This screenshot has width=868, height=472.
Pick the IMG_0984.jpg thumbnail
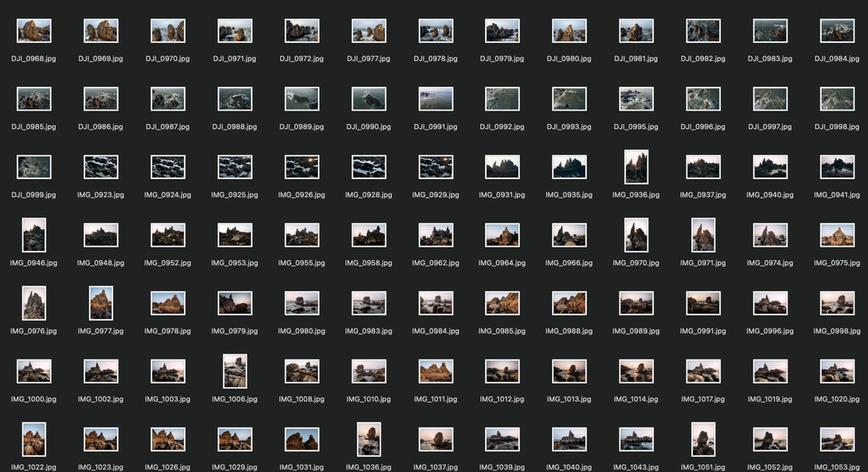[436, 303]
